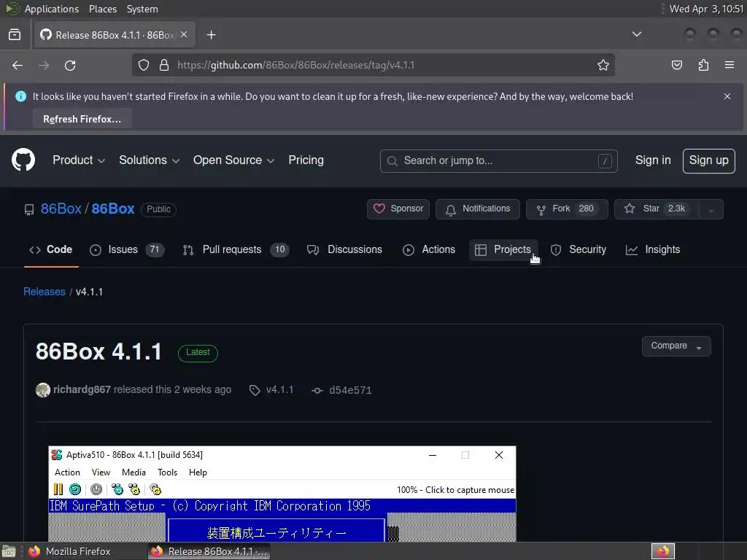Open the Places menu in top panel
Image resolution: width=747 pixels, height=560 pixels.
tap(102, 9)
